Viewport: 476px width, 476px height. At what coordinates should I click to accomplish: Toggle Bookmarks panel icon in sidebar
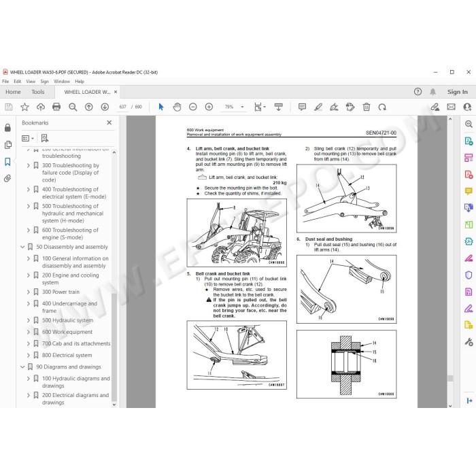pos(7,162)
